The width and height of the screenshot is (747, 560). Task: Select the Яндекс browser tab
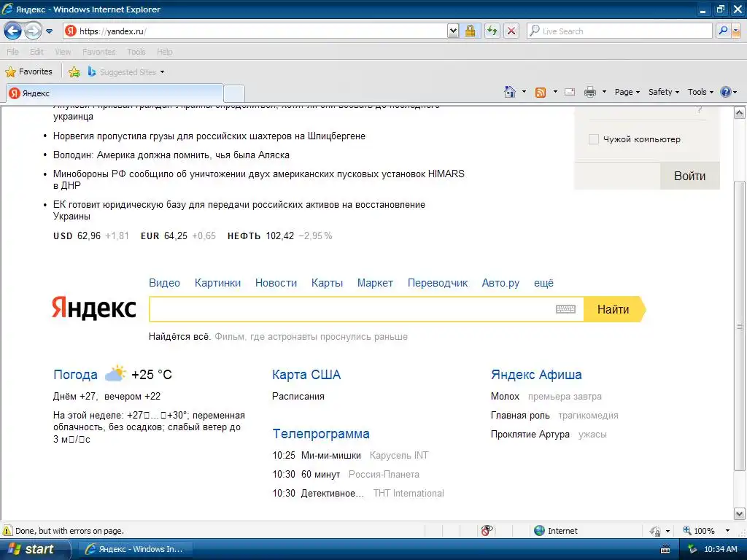point(115,93)
